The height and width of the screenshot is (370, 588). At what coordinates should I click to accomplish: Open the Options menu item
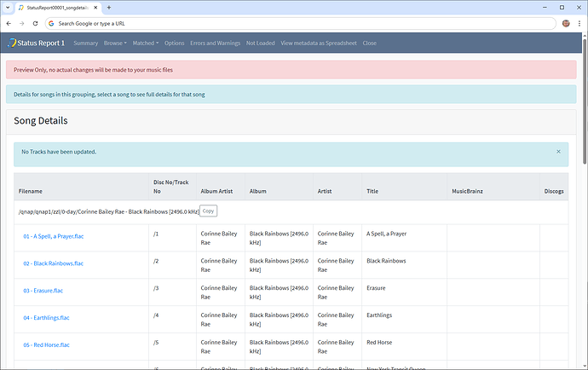pos(174,43)
